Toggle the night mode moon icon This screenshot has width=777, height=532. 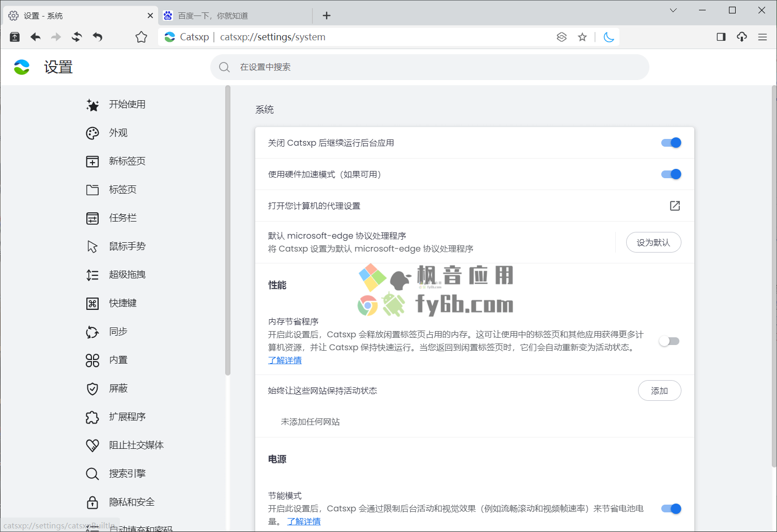[x=609, y=37]
